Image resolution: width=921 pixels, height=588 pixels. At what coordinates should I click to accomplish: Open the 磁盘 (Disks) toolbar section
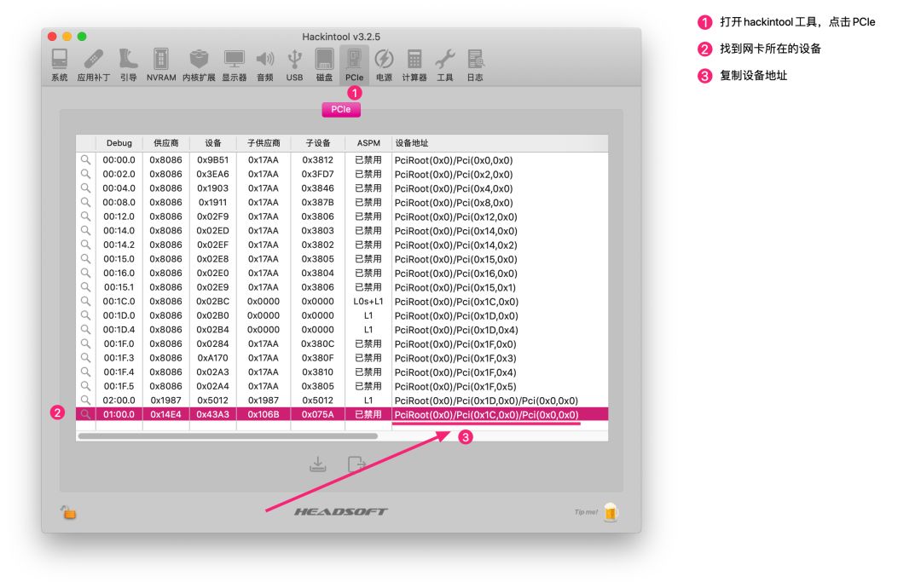point(324,65)
